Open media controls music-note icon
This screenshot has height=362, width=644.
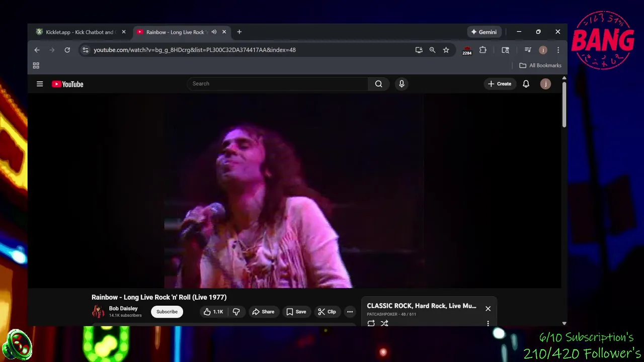[x=528, y=50]
